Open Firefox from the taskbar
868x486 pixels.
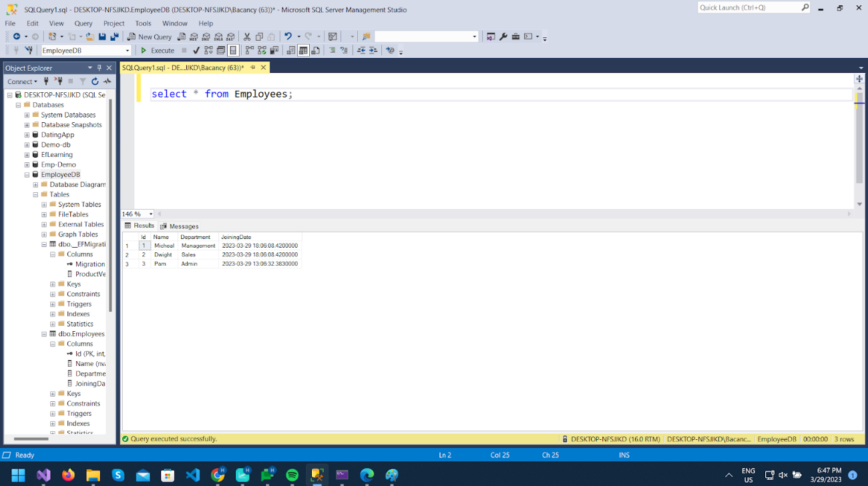[x=68, y=475]
